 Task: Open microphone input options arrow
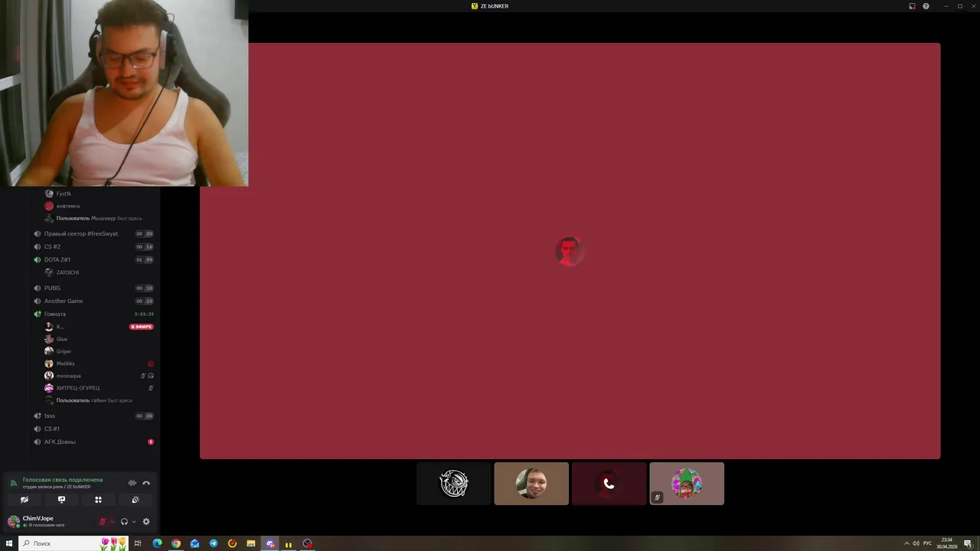point(112,522)
